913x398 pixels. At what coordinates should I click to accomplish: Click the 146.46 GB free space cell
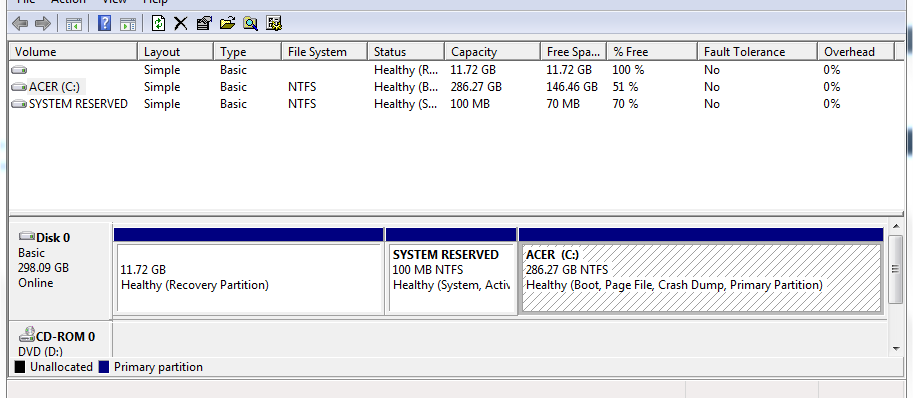point(572,87)
